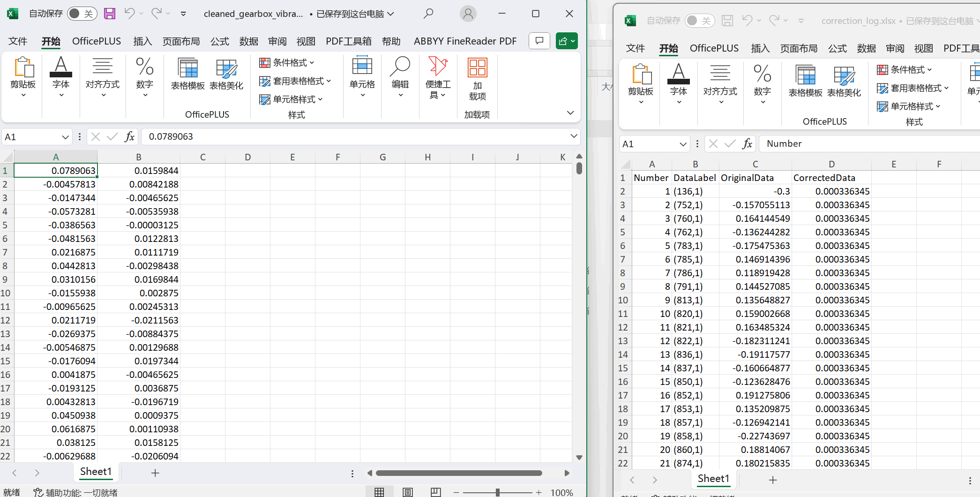The image size is (980, 497).
Task: Zoom in plus button in status bar
Action: tap(539, 492)
